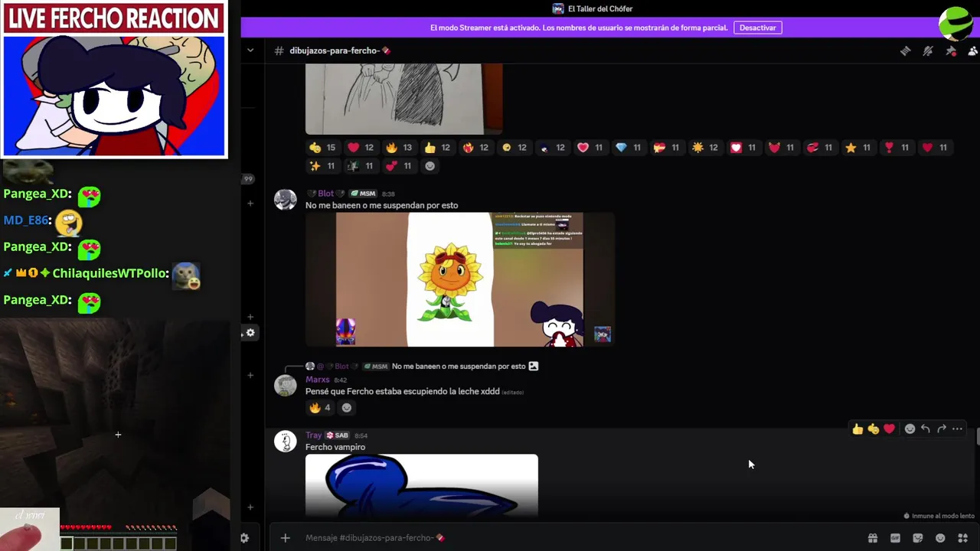980x551 pixels.
Task: Open the sunflower image posted by Blot
Action: point(459,279)
